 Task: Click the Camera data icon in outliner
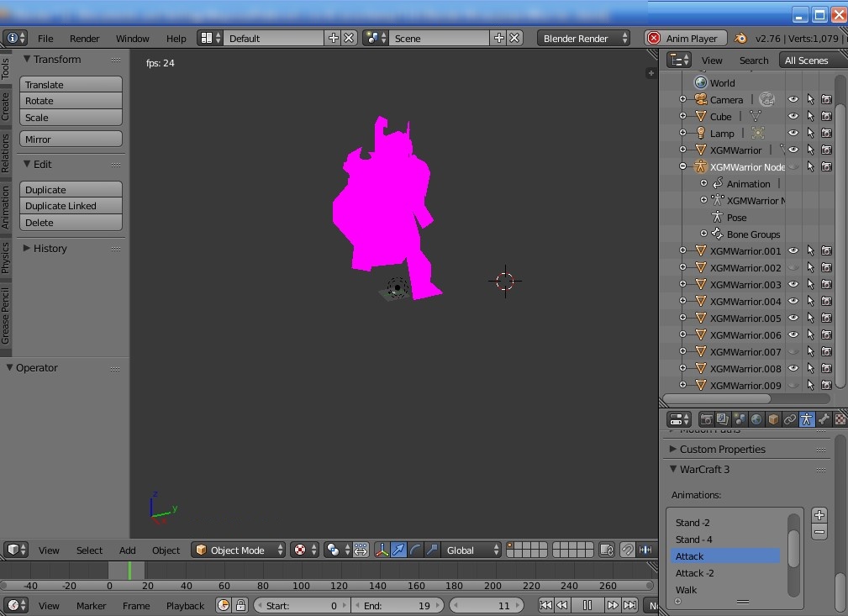[x=766, y=99]
